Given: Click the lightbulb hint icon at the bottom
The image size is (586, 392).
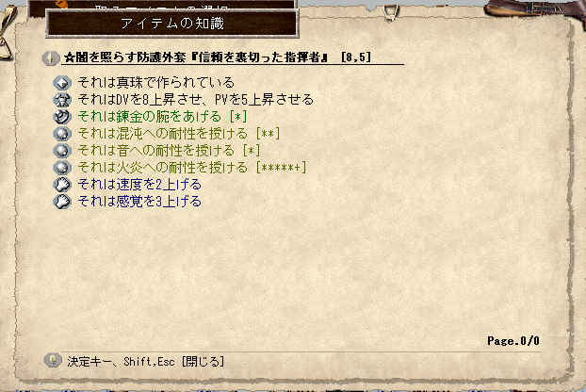Looking at the screenshot, I should coord(53,360).
